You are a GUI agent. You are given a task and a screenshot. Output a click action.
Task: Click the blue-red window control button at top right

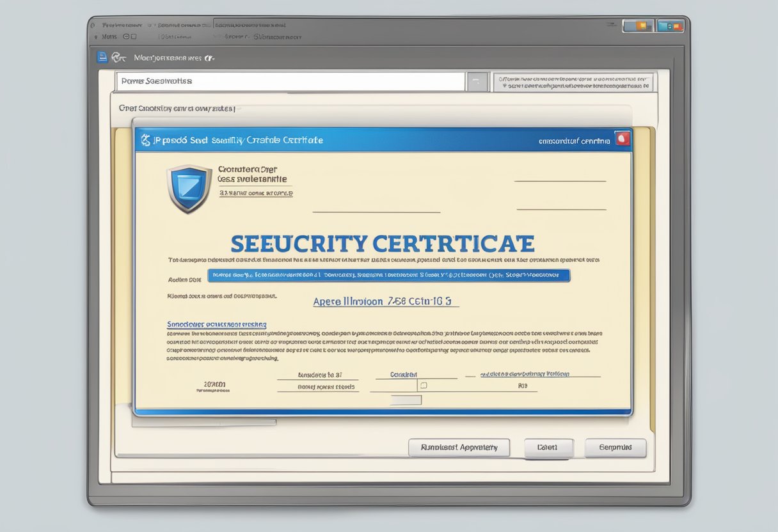pos(671,26)
